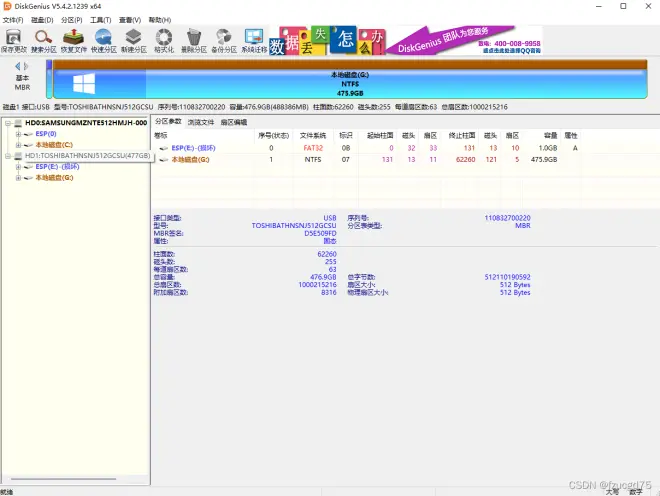Open the 文件(F) menu
Viewport: 660px width, 496px height.
click(x=13, y=20)
